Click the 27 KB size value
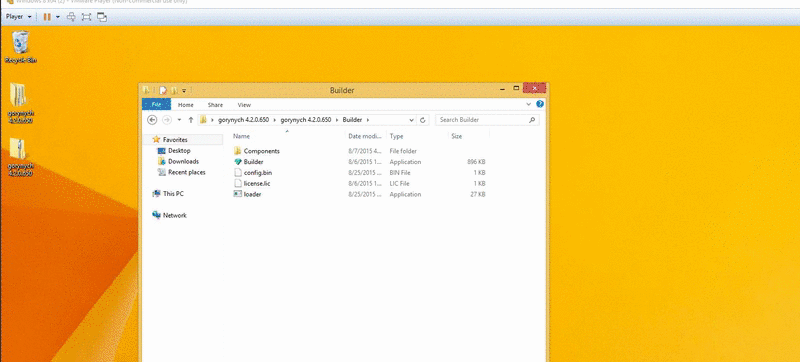This screenshot has height=362, width=800. click(478, 194)
